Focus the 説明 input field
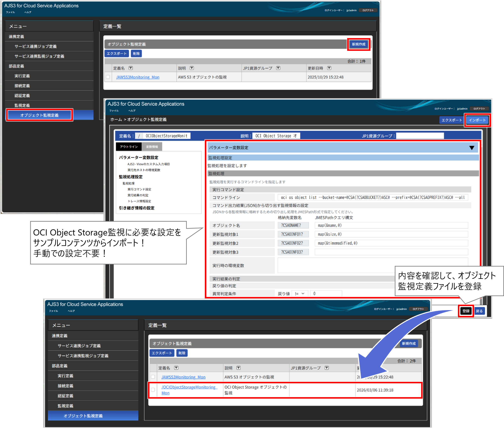The width and height of the screenshot is (504, 428). [276, 136]
